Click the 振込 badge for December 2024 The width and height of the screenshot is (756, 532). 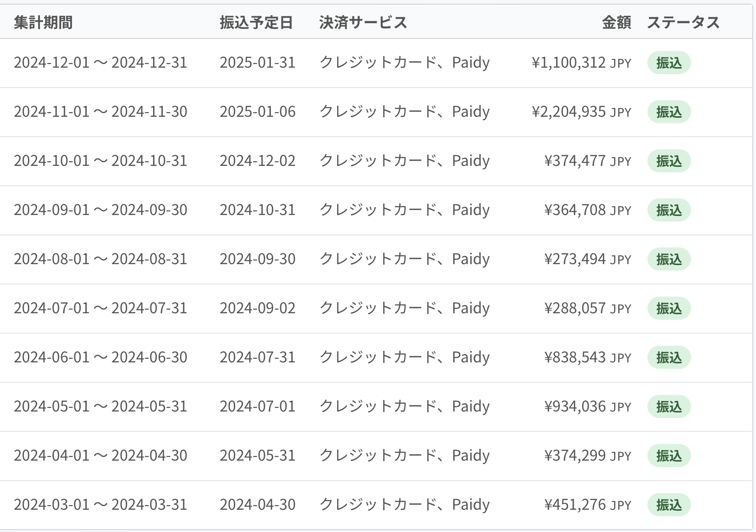click(x=669, y=63)
